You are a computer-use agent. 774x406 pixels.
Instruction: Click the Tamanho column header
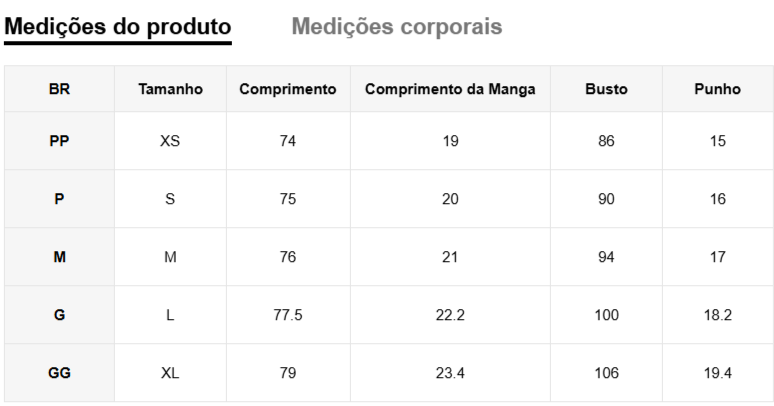[x=170, y=89]
